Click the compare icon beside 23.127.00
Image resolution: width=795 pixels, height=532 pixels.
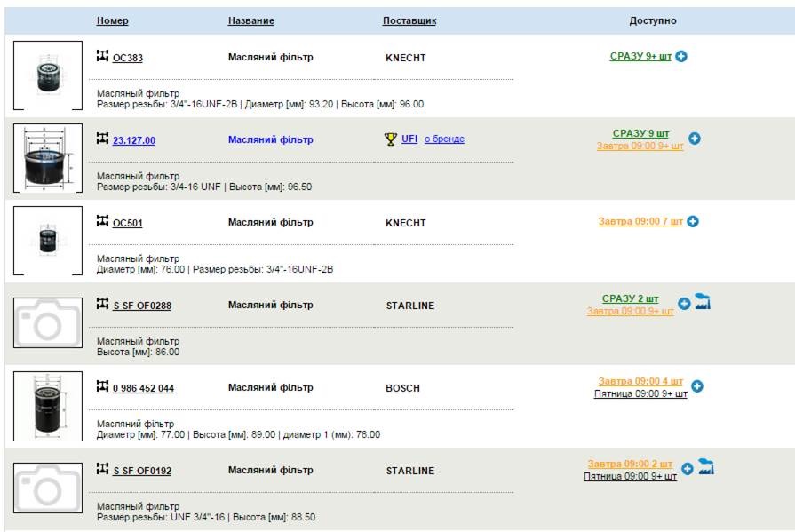click(102, 139)
